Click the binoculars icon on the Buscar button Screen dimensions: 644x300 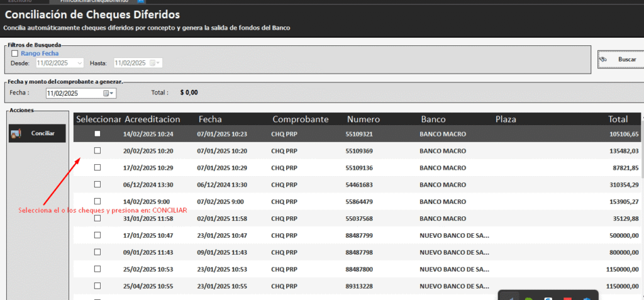point(602,59)
